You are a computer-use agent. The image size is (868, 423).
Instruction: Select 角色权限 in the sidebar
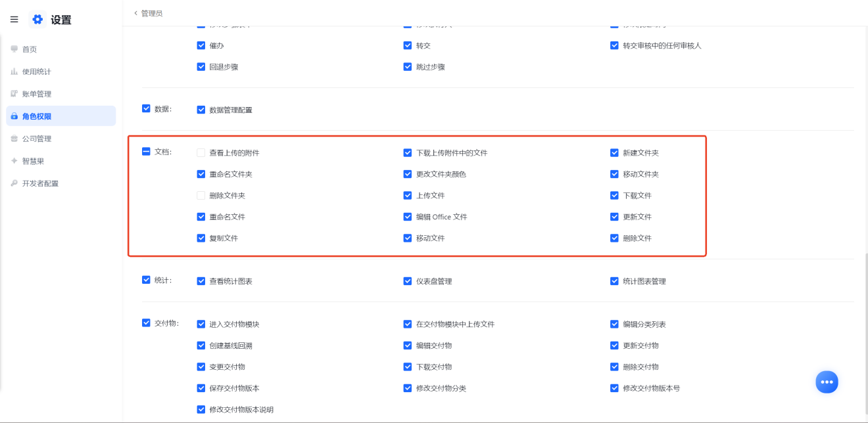[x=61, y=116]
